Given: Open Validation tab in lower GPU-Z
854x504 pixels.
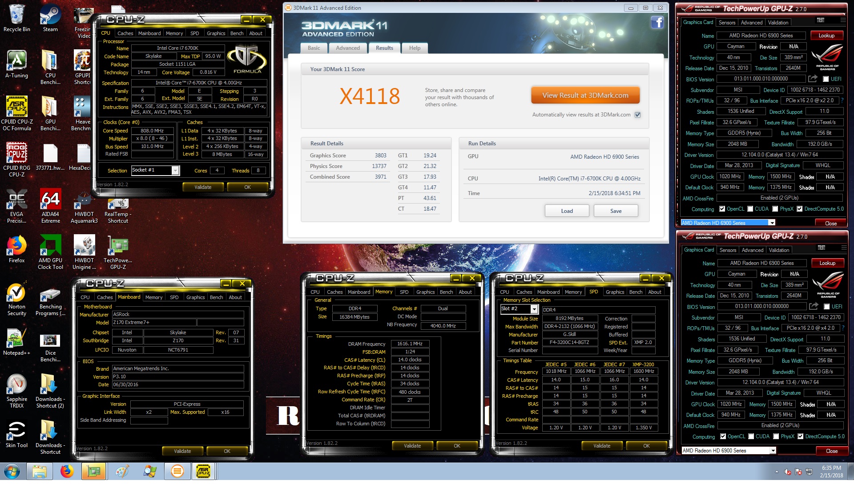Looking at the screenshot, I should click(x=779, y=250).
